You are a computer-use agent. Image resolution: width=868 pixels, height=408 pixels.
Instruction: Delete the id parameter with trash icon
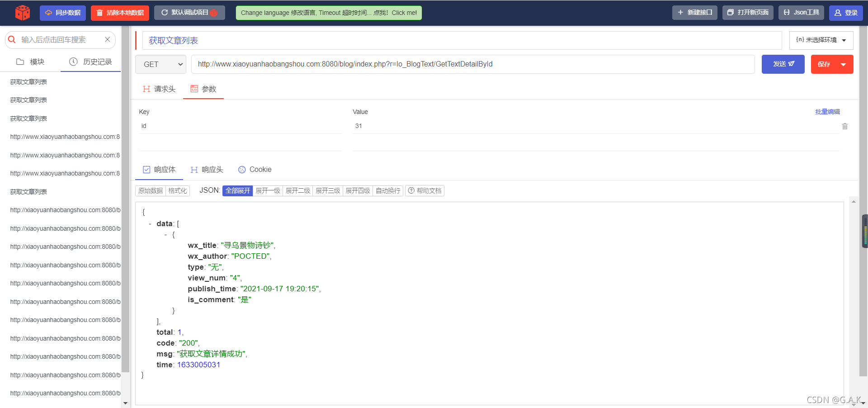(x=845, y=126)
